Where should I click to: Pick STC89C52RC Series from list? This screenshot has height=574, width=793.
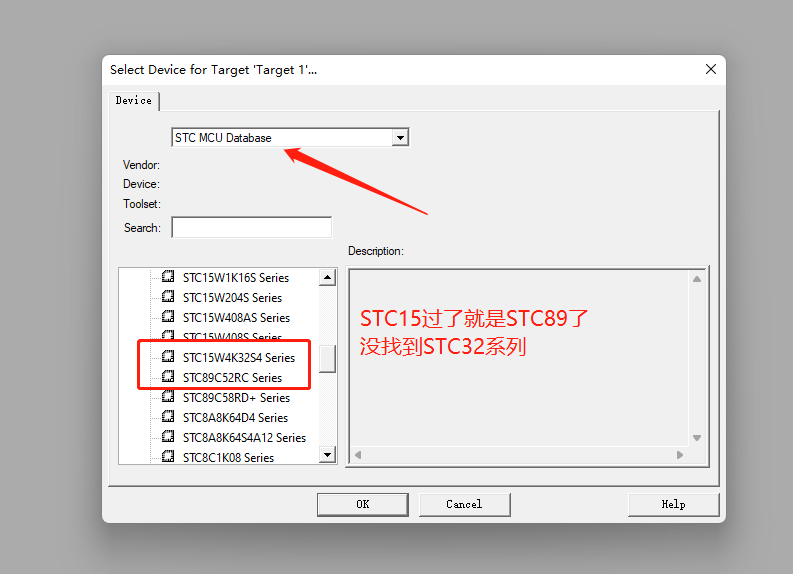[x=232, y=378]
